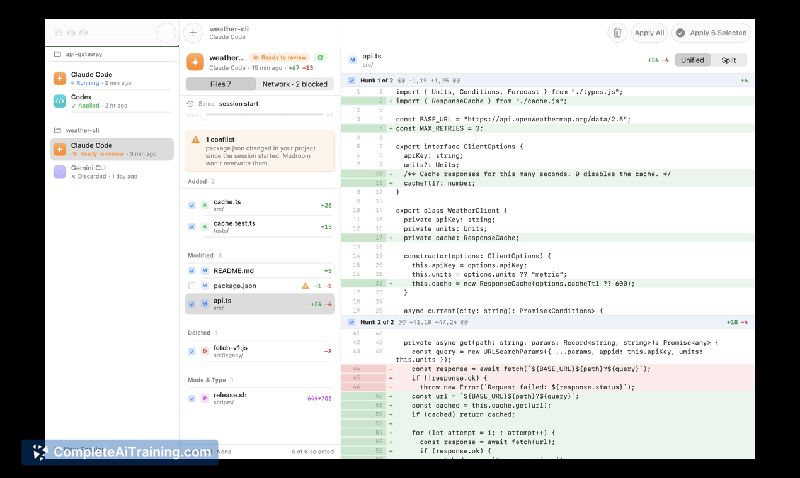Click the large orange weather session icon
800x478 pixels.
[195, 62]
